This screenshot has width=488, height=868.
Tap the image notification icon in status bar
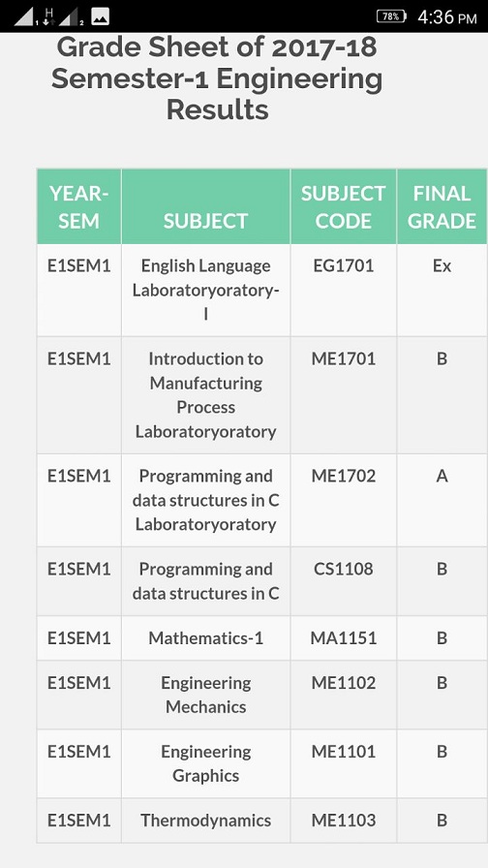point(100,16)
